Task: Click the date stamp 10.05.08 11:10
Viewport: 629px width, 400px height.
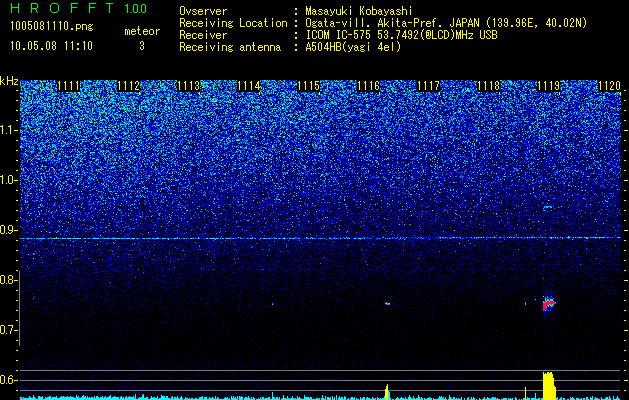Action: tap(51, 46)
